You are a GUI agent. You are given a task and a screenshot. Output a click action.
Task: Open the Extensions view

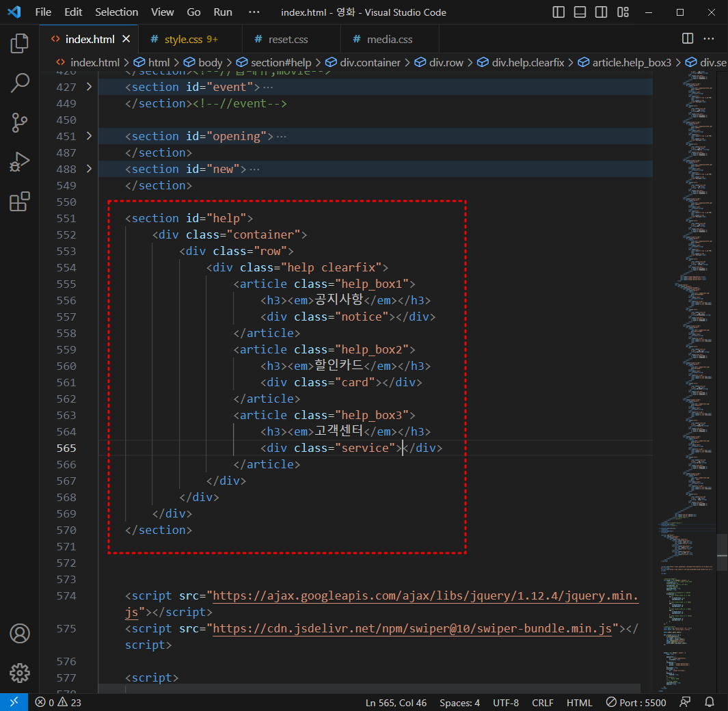pyautogui.click(x=20, y=202)
